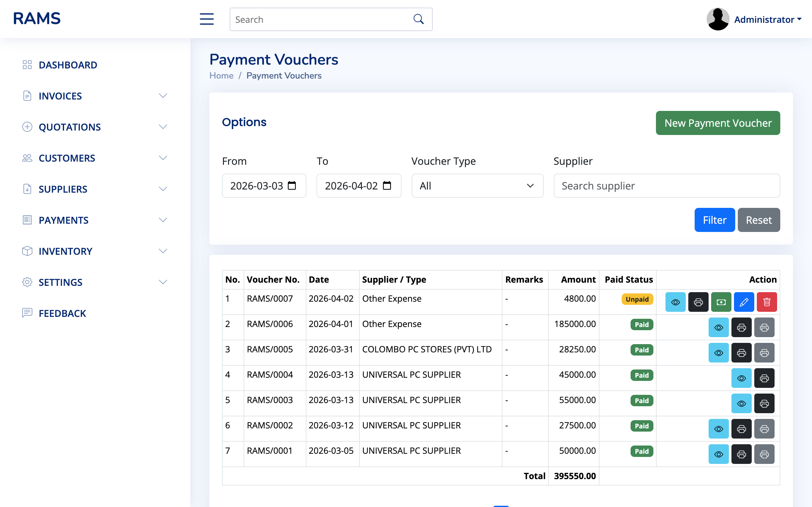Click the New Payment Voucher button
The image size is (812, 507).
717,123
